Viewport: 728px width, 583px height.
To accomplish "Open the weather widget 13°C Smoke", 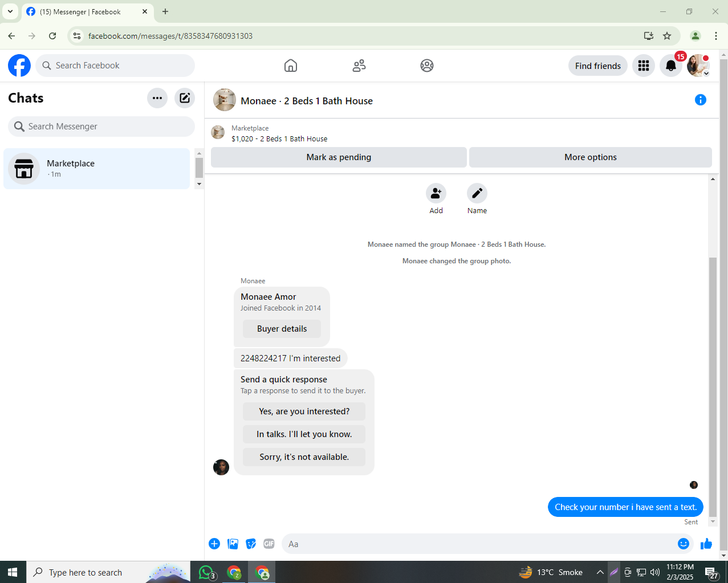I will click(551, 572).
